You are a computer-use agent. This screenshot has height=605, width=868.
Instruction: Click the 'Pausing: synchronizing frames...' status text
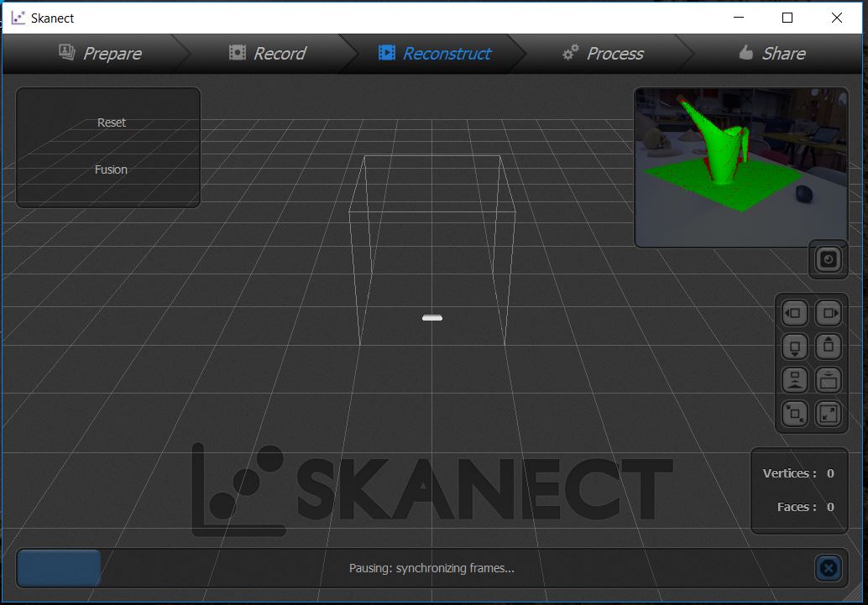[x=431, y=568]
